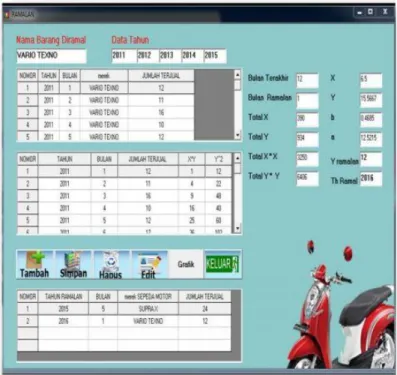Minimize the RAMALAN window
Viewport: 397px width, 375px height.
coord(360,12)
